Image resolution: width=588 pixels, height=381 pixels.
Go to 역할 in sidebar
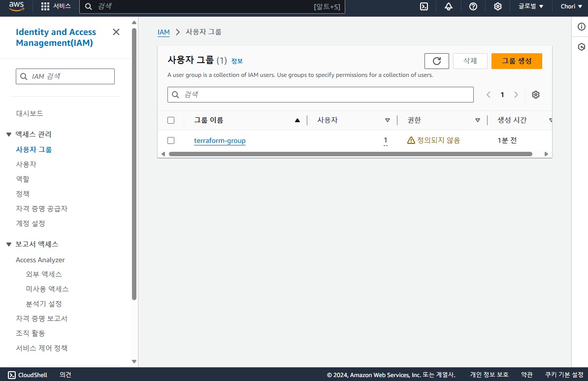coord(23,179)
